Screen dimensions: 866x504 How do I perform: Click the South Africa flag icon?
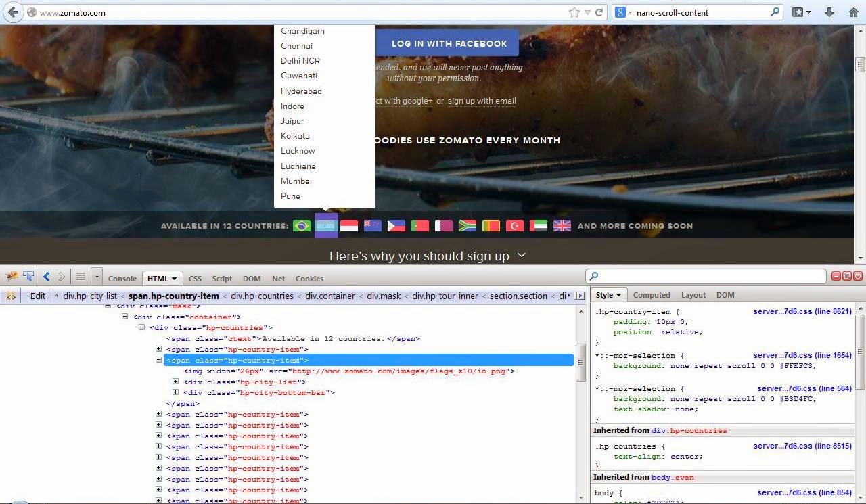pyautogui.click(x=468, y=226)
